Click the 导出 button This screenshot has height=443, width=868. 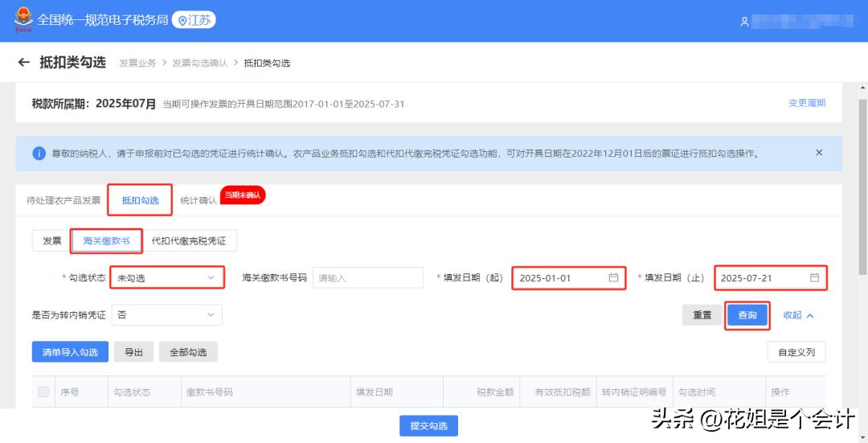tap(133, 351)
